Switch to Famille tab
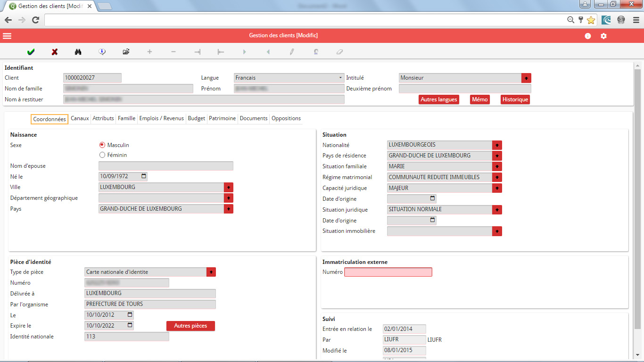This screenshot has height=362, width=644. 127,118
